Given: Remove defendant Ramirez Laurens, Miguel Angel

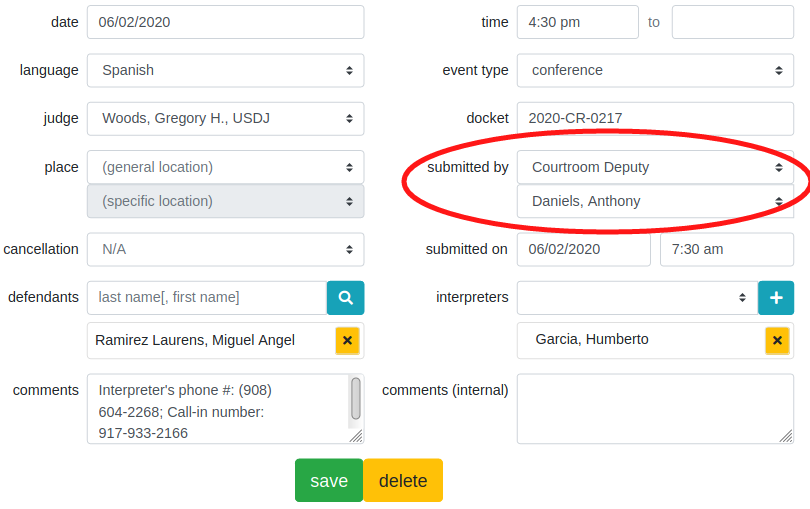Looking at the screenshot, I should coord(347,340).
